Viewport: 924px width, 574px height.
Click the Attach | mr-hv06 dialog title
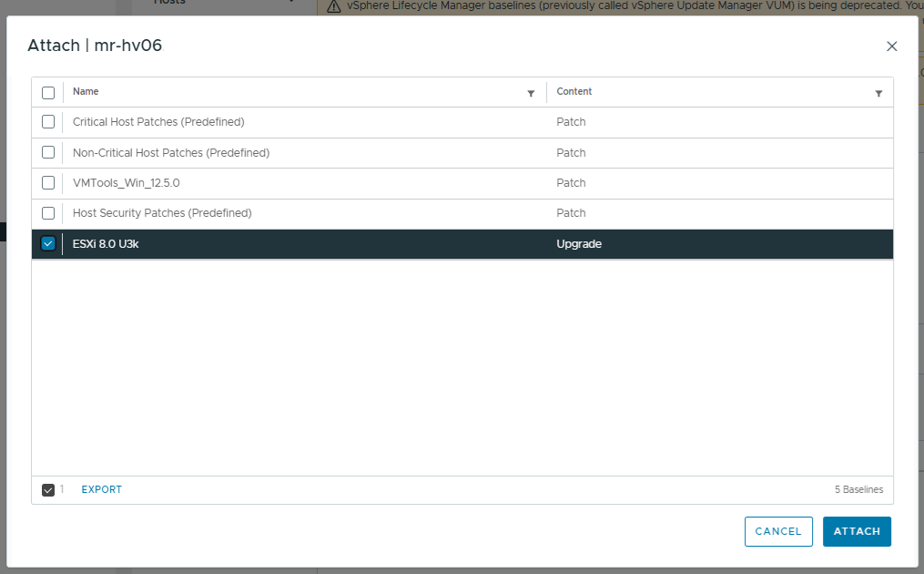(x=95, y=46)
